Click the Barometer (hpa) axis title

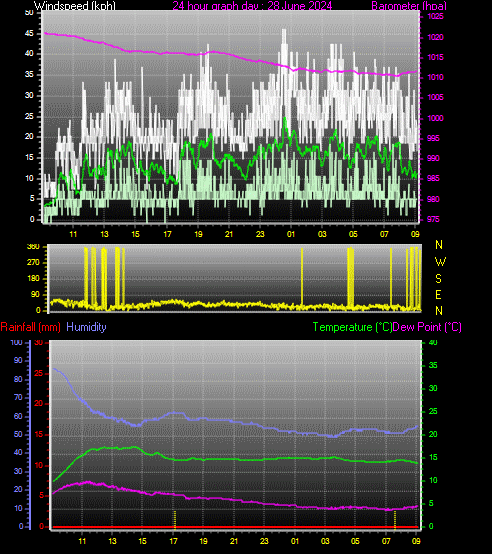point(409,6)
